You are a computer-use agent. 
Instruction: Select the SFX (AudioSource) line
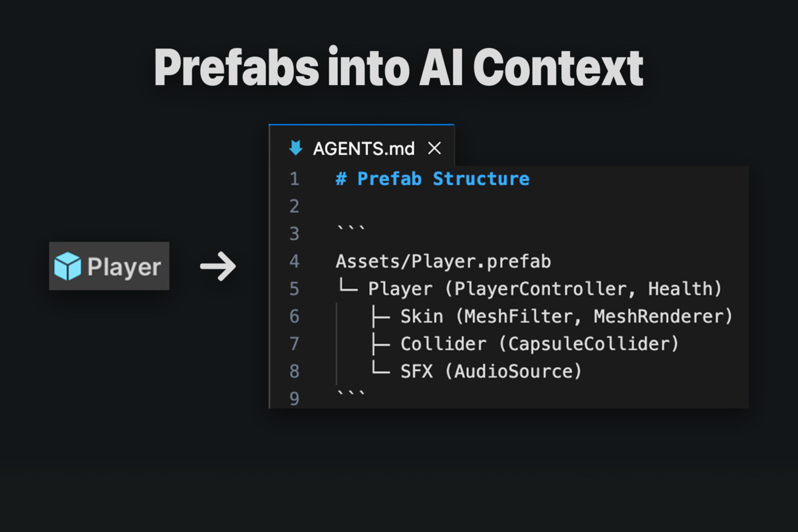pyautogui.click(x=491, y=371)
